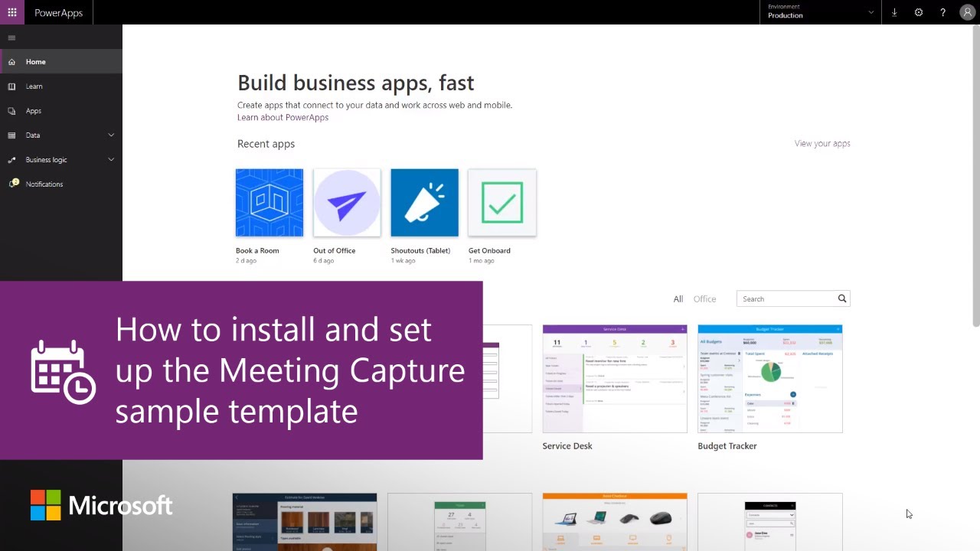980x551 pixels.
Task: Click the Get Onboard label
Action: (489, 250)
